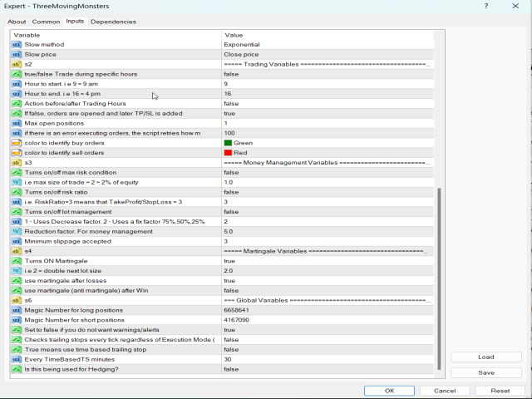Open the Slow price Close price dropdown

tap(328, 54)
